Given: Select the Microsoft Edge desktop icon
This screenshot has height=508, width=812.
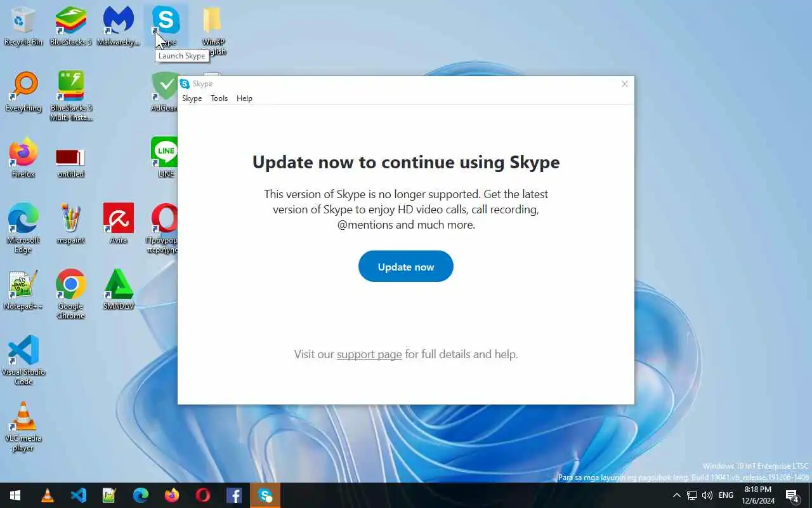Looking at the screenshot, I should [23, 229].
